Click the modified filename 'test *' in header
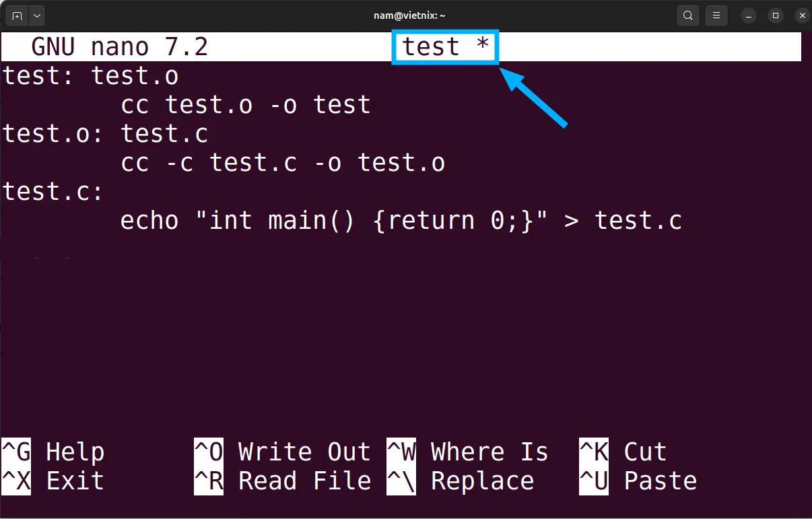This screenshot has width=812, height=519. (445, 47)
